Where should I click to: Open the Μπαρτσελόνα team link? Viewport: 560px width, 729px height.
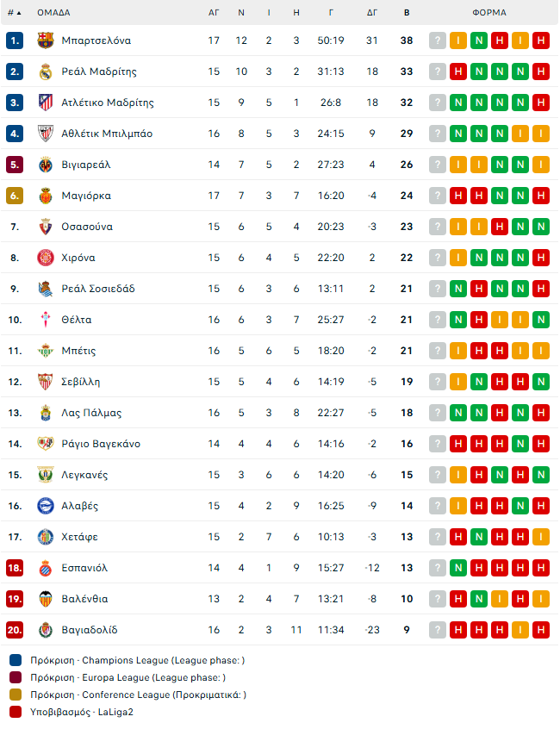tap(96, 40)
